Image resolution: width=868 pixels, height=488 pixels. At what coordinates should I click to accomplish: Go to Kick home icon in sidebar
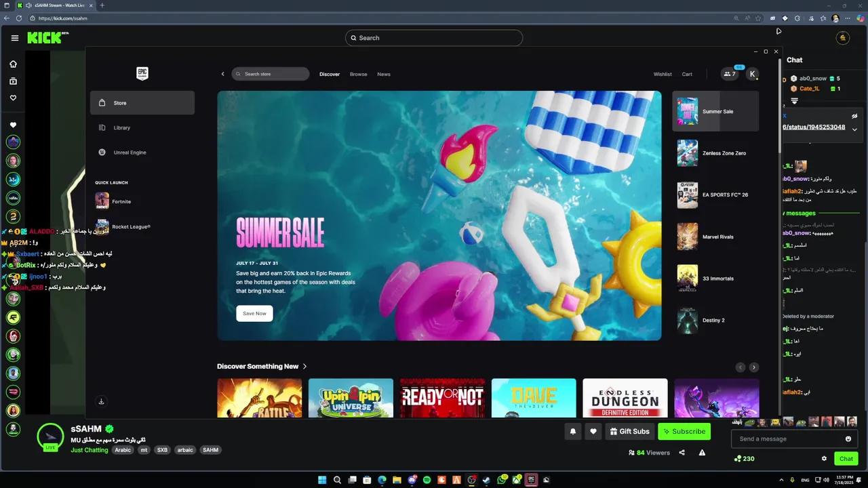(x=13, y=64)
